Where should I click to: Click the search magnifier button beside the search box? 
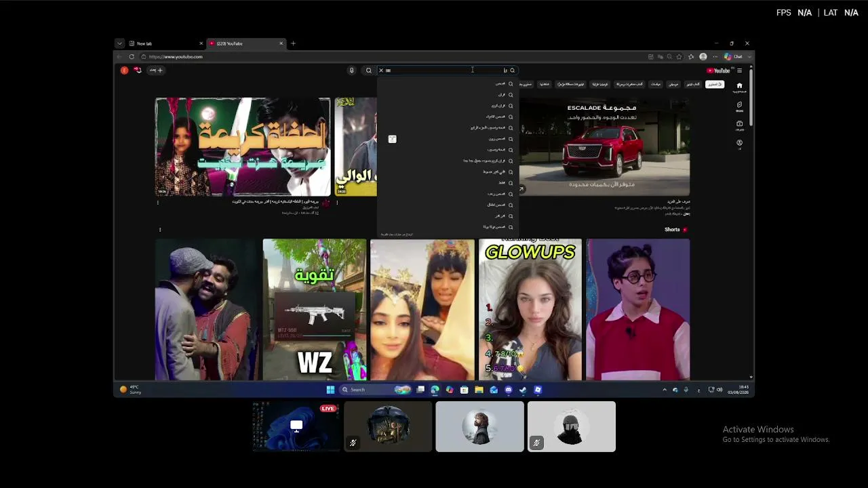pos(369,70)
